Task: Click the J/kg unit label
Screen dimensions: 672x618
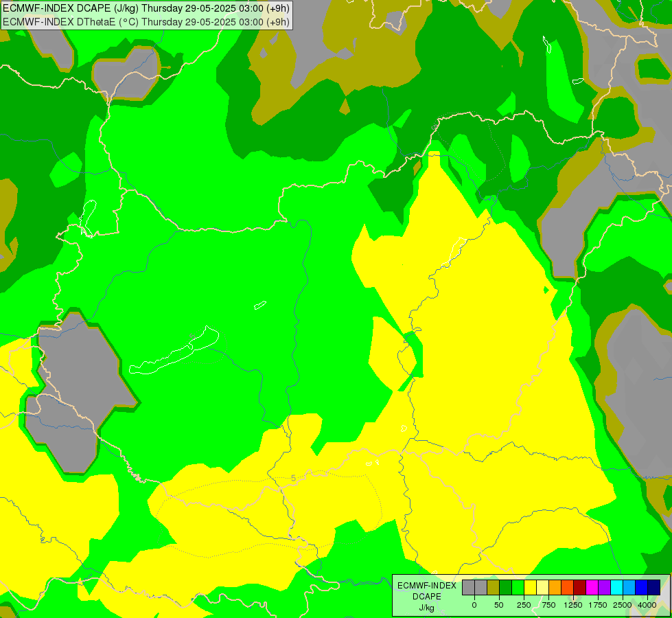Action: (427, 608)
